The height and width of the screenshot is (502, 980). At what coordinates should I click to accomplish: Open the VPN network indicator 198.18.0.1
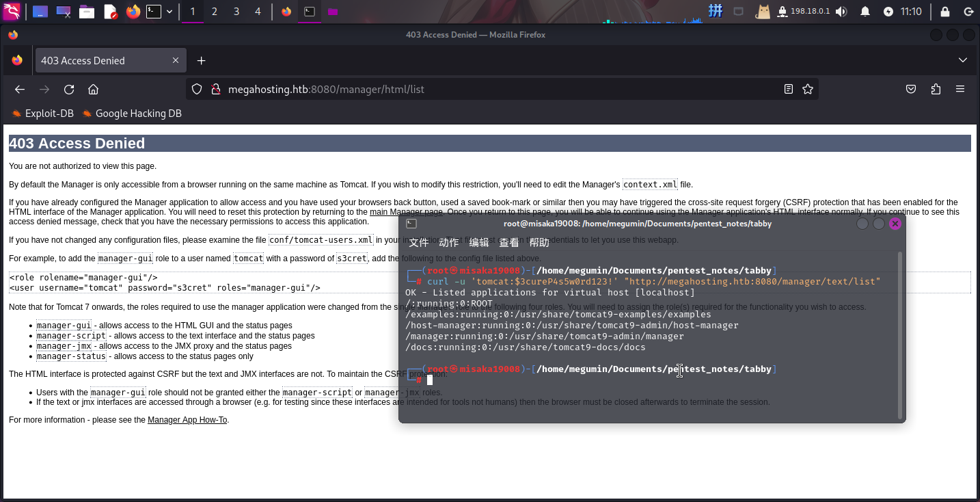tap(802, 12)
